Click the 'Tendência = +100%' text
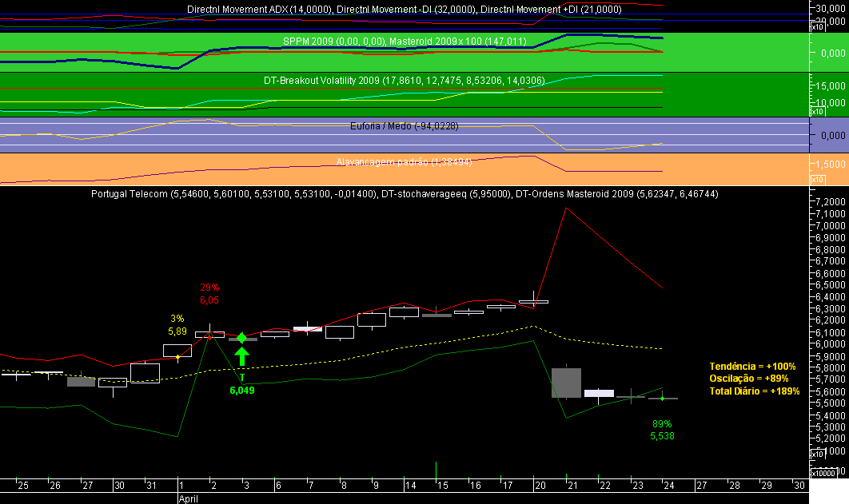 tap(752, 367)
